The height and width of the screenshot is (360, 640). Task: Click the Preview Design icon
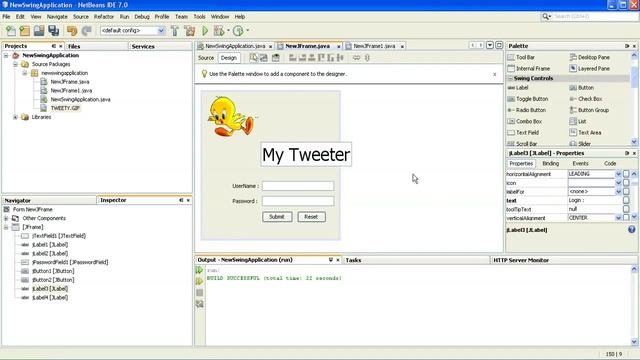coord(276,58)
